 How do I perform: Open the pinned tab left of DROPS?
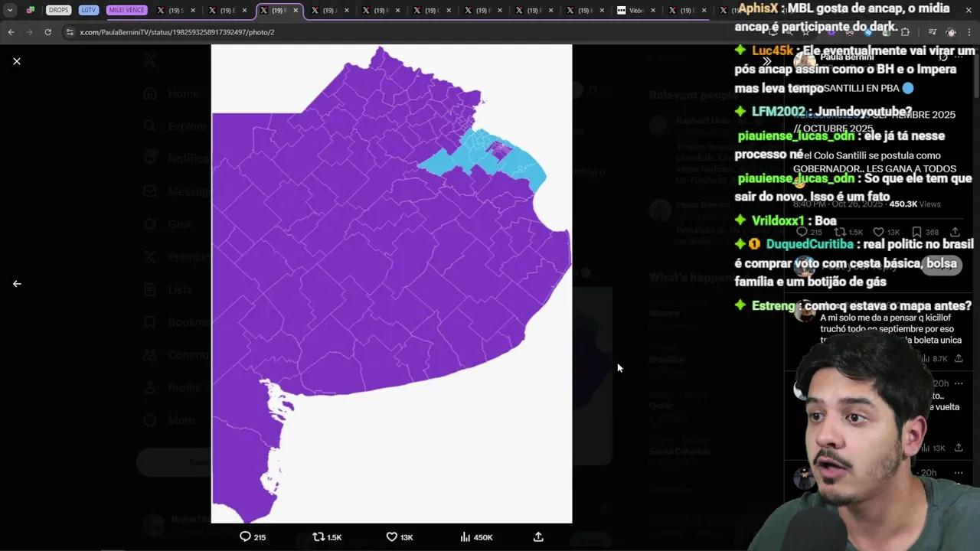click(31, 10)
